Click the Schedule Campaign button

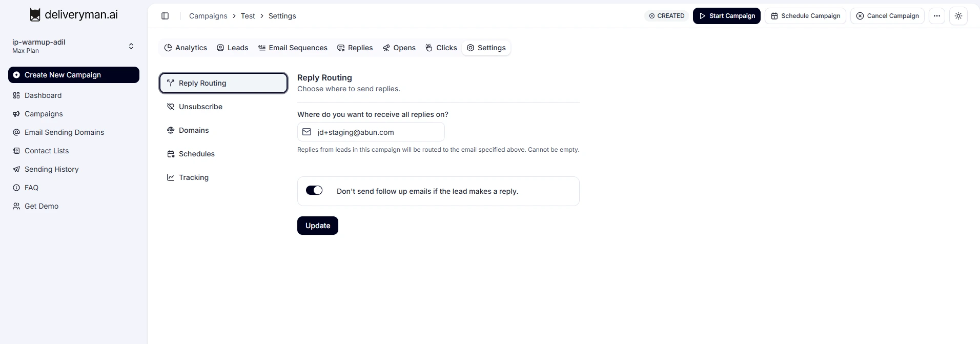pyautogui.click(x=805, y=16)
